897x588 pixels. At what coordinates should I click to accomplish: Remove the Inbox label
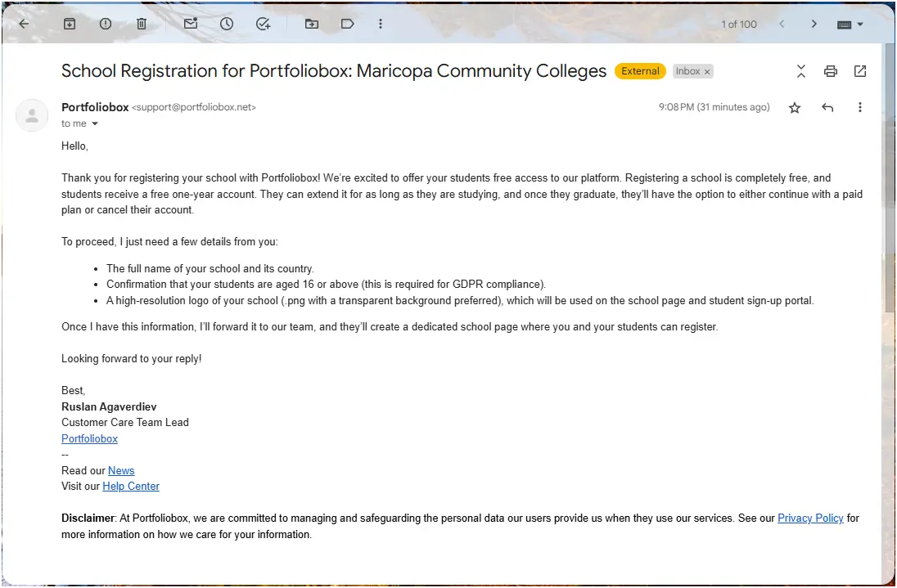tap(707, 72)
